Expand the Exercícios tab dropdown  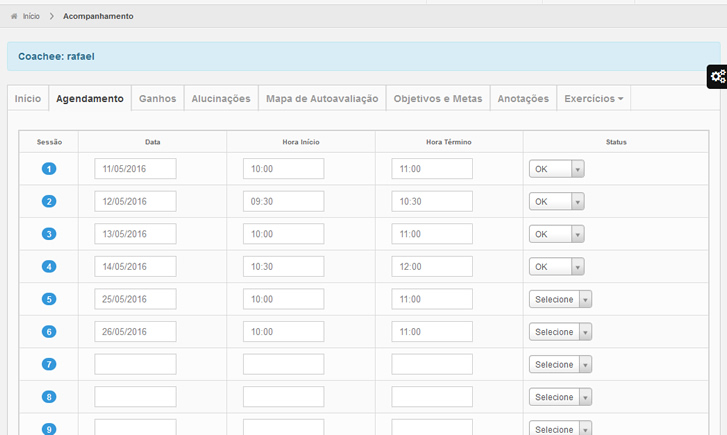click(x=593, y=99)
